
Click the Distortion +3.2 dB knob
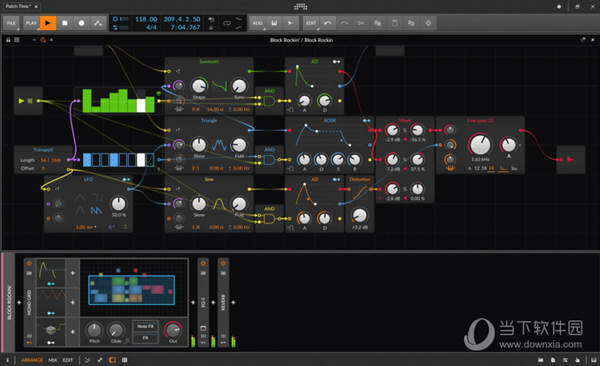pos(359,216)
